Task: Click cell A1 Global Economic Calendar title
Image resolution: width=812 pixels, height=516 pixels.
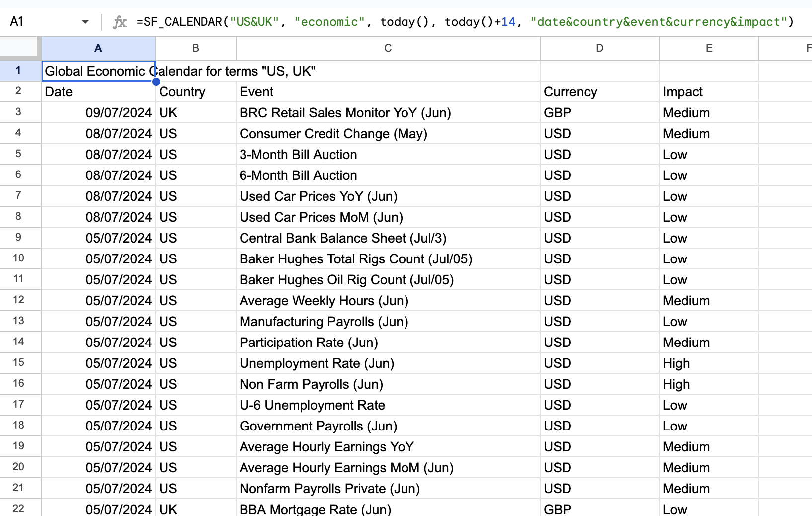Action: pos(98,71)
